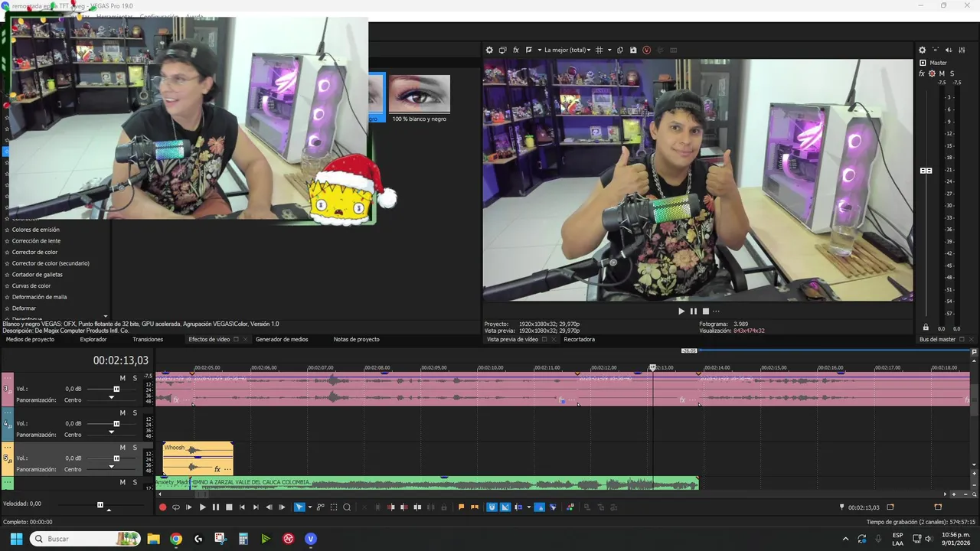
Task: Click the Trim start icon in timeline toolbar
Action: [x=390, y=507]
